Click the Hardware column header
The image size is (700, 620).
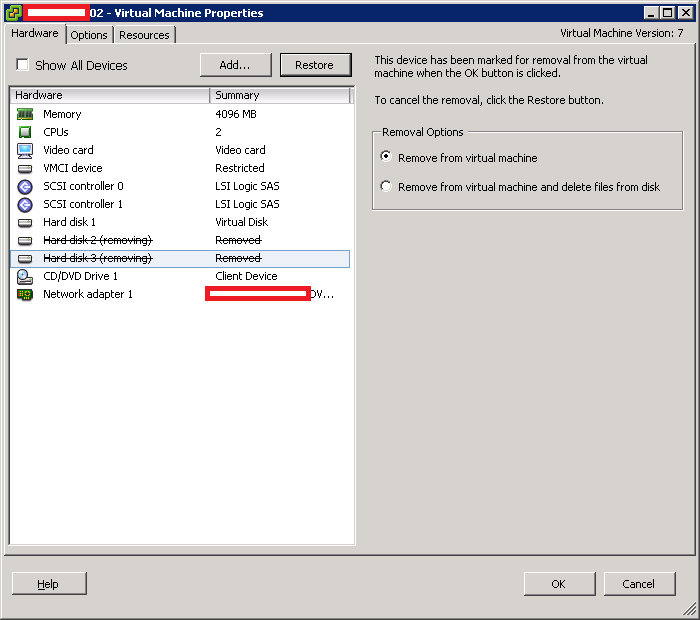(109, 95)
